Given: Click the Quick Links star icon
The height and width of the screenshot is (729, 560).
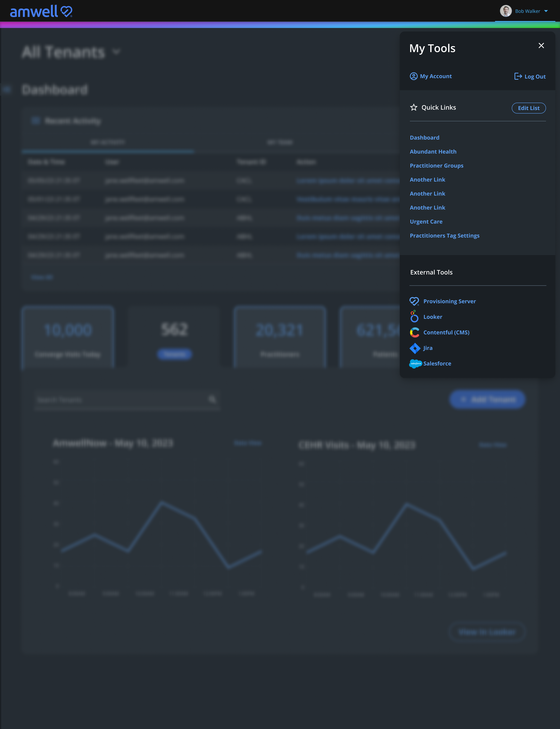Looking at the screenshot, I should (x=413, y=108).
